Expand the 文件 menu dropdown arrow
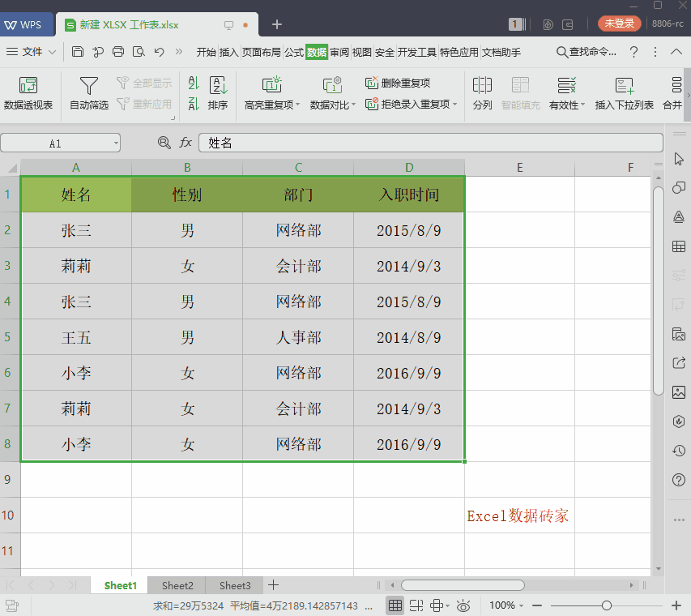Screen dimensions: 691x616 click(x=52, y=52)
